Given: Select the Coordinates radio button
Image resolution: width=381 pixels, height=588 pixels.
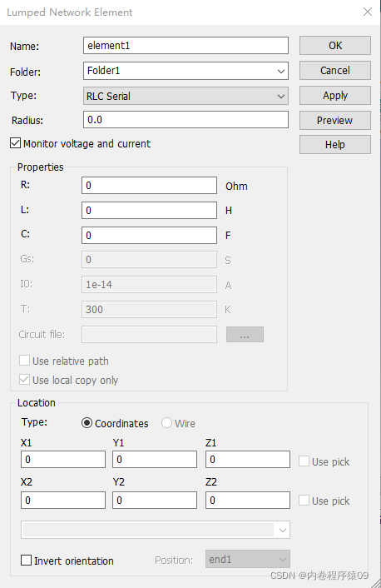Looking at the screenshot, I should (x=87, y=423).
